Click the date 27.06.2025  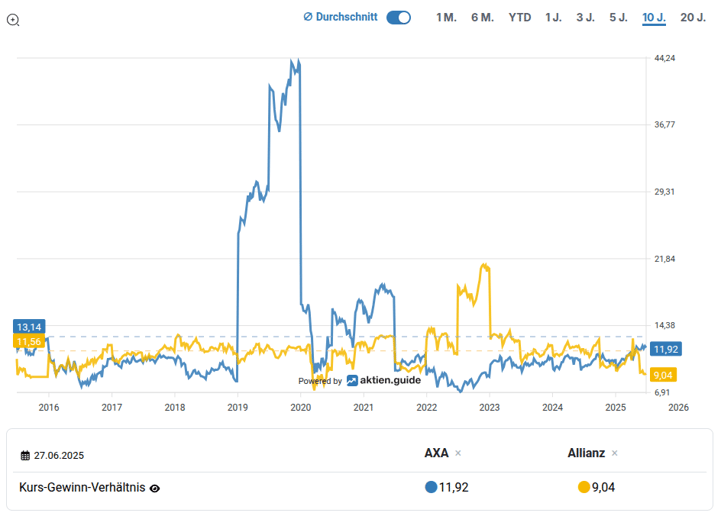point(59,456)
